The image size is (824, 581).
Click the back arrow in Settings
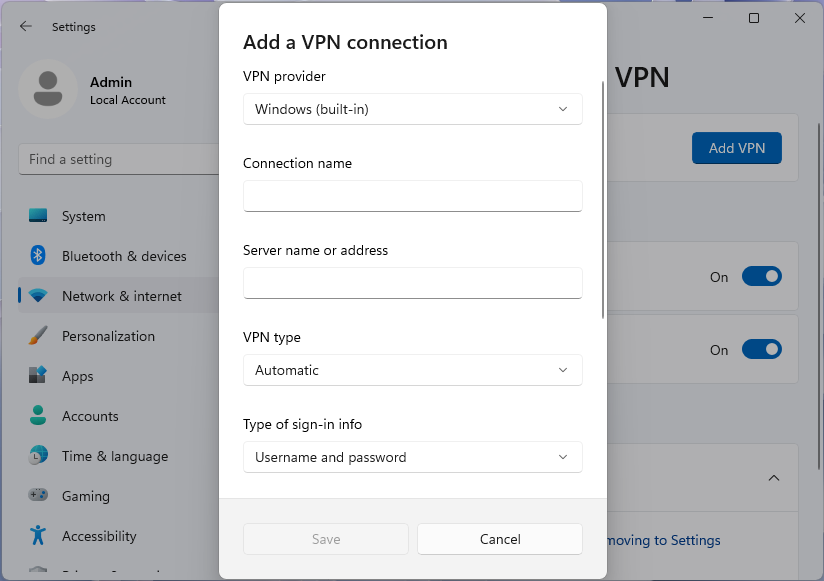tap(25, 27)
